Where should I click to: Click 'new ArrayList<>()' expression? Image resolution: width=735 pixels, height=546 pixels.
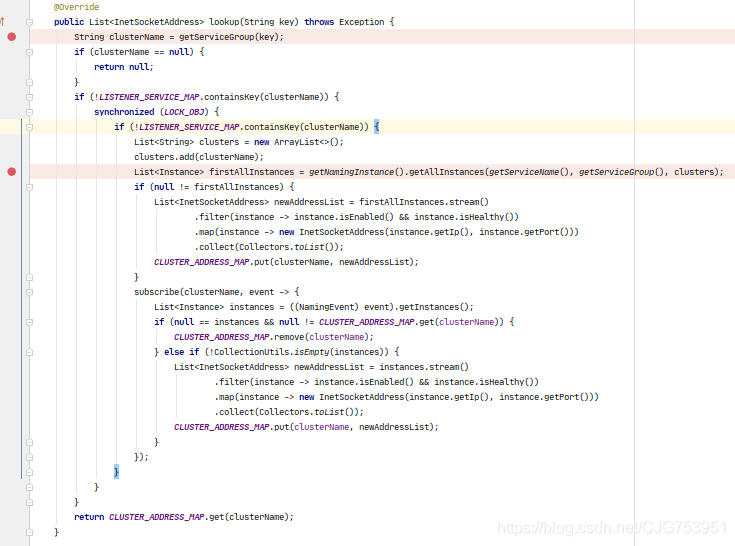296,142
